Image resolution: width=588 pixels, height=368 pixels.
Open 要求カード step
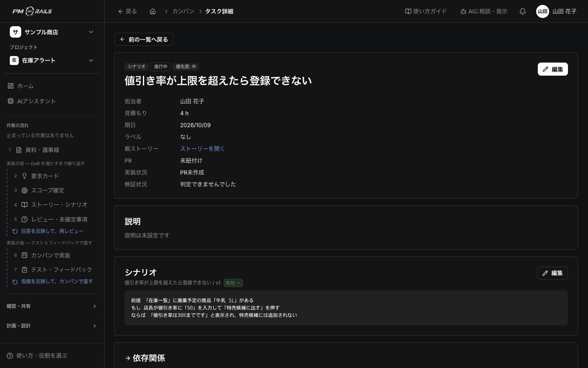click(x=55, y=176)
